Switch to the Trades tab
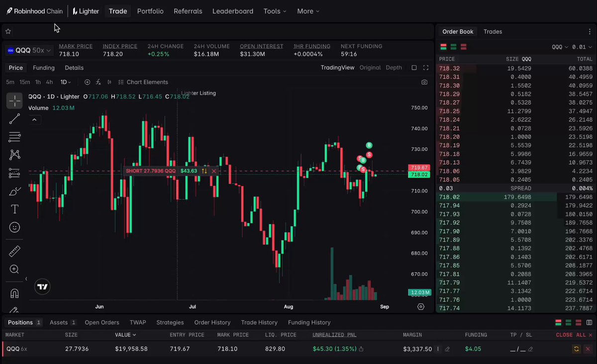597x364 pixels. coord(493,31)
